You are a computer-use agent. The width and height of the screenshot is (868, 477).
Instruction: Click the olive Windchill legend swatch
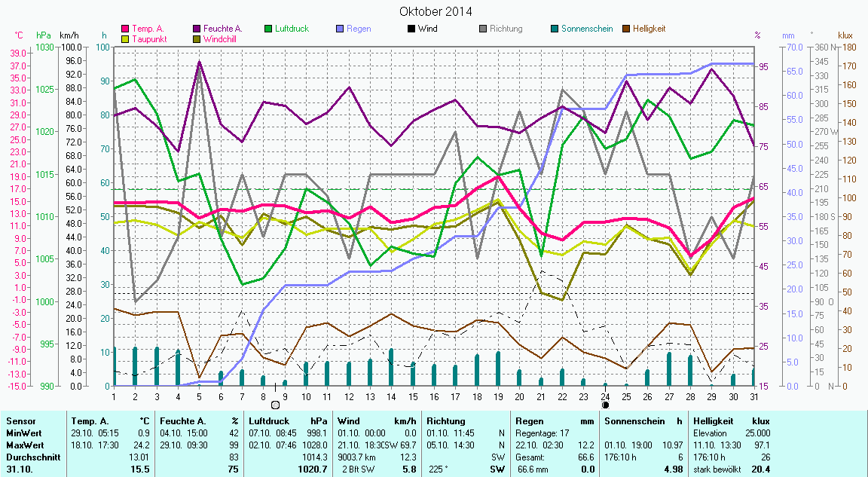(x=197, y=39)
